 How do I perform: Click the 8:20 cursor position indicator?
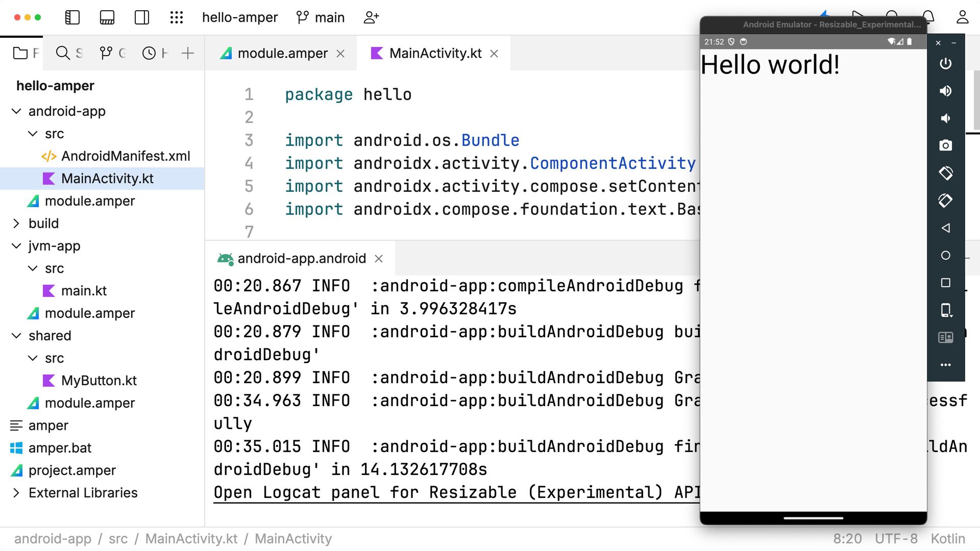coord(848,539)
